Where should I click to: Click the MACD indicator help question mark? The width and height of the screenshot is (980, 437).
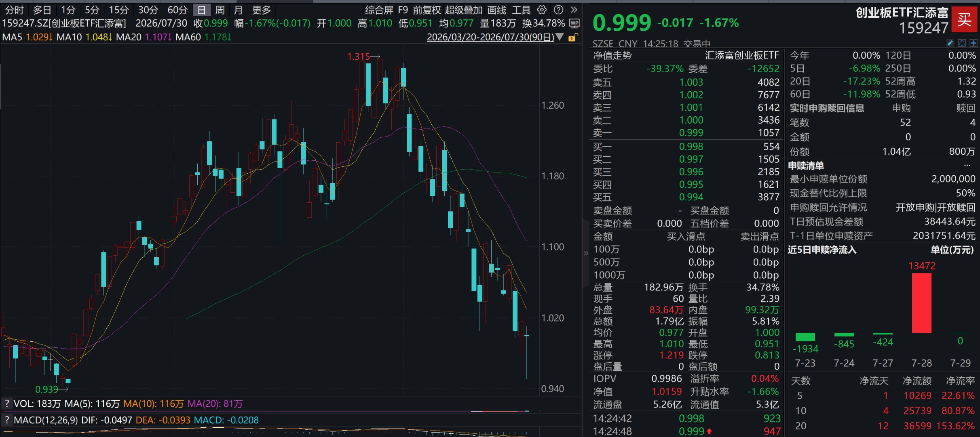[6, 420]
